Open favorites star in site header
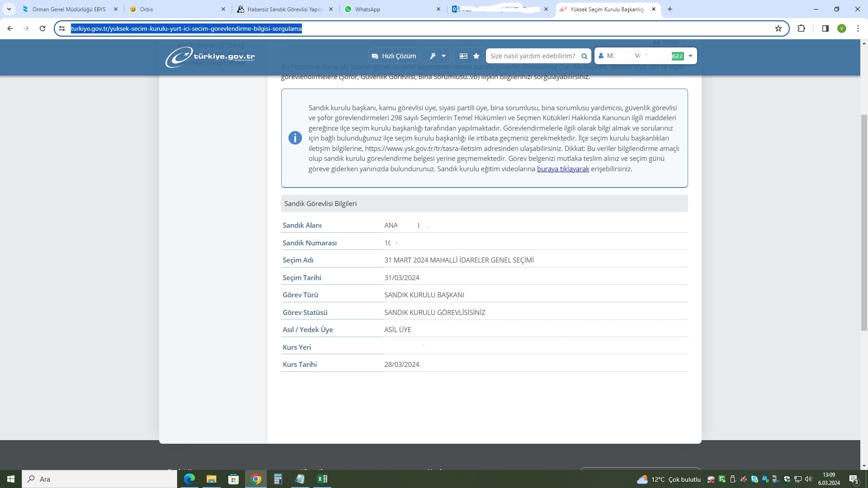 (x=476, y=56)
